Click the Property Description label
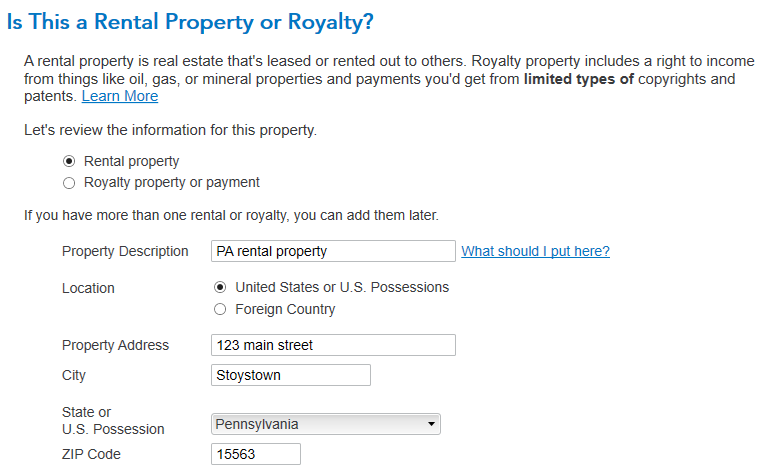769x472 pixels. (125, 251)
